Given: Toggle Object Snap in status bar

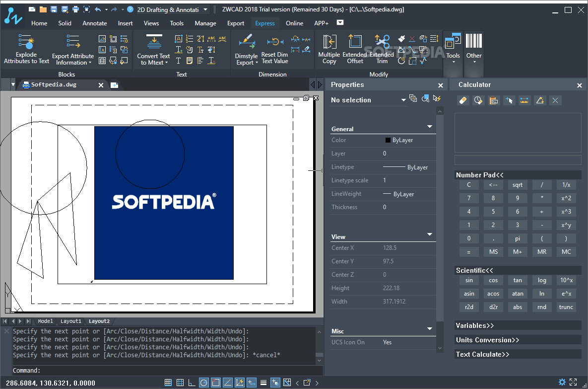Looking at the screenshot, I should pos(216,383).
